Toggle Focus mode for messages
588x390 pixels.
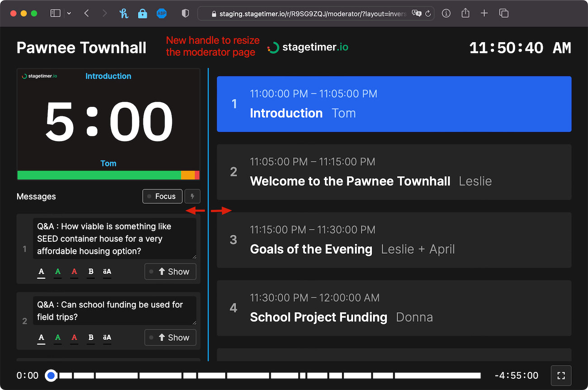coord(162,196)
